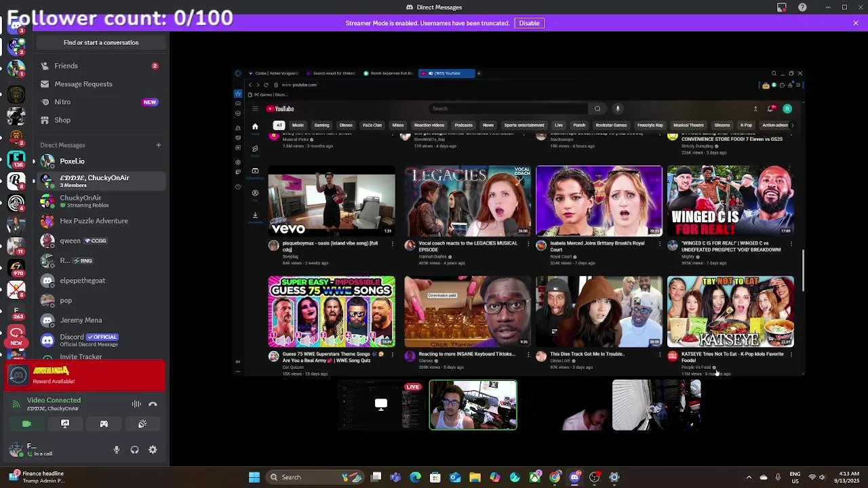The height and width of the screenshot is (488, 868).
Task: Open Discord from the taskbar
Action: [x=575, y=477]
